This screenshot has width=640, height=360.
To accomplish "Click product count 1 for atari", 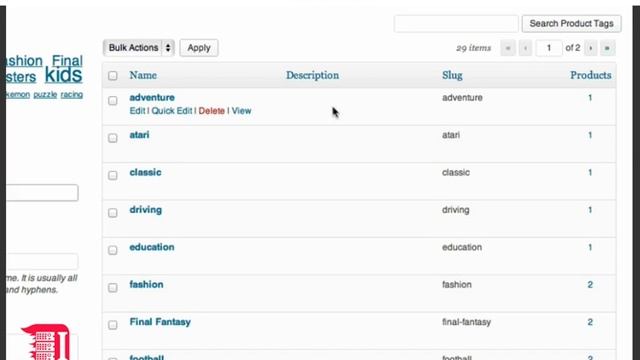I will point(590,135).
